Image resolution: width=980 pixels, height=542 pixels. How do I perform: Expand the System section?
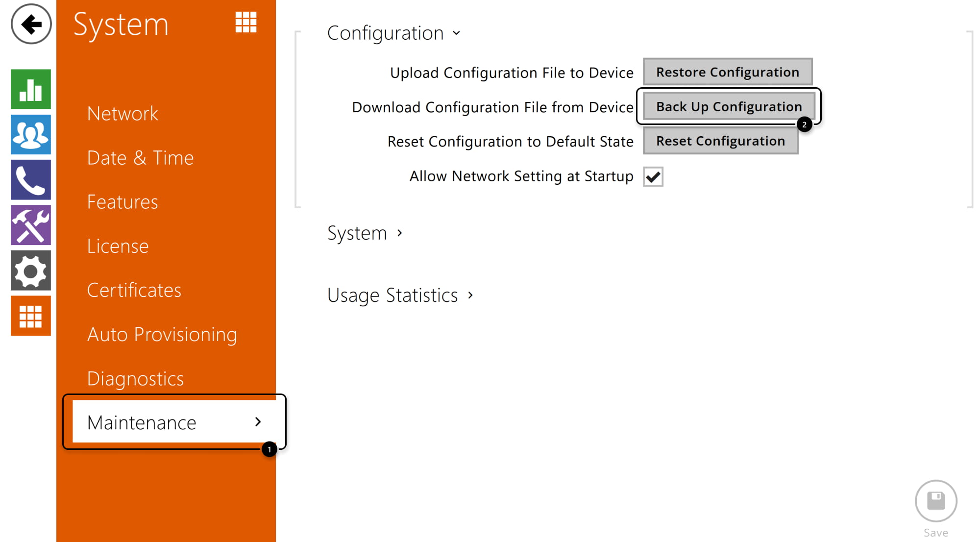[365, 233]
